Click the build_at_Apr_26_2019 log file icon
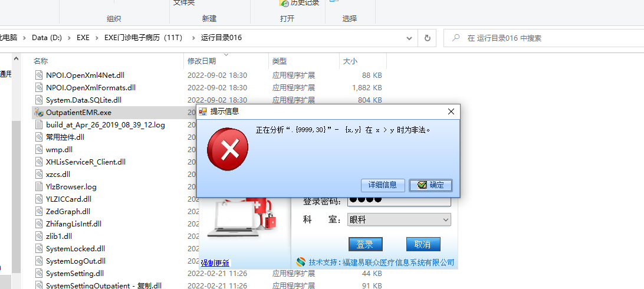 [x=39, y=125]
